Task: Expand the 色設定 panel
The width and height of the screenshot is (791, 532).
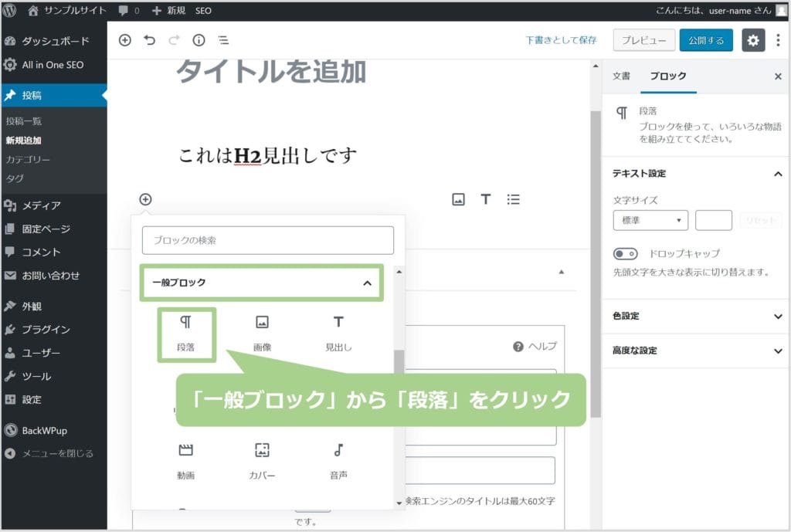Action: (696, 316)
